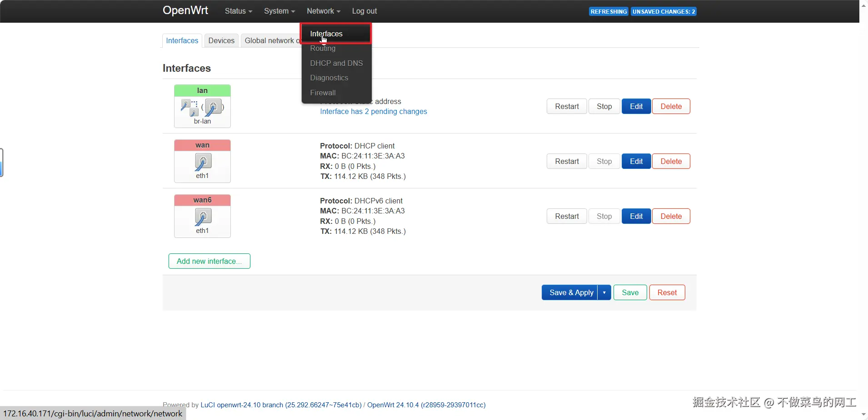Open the System menu
This screenshot has width=868, height=420.
pos(279,11)
